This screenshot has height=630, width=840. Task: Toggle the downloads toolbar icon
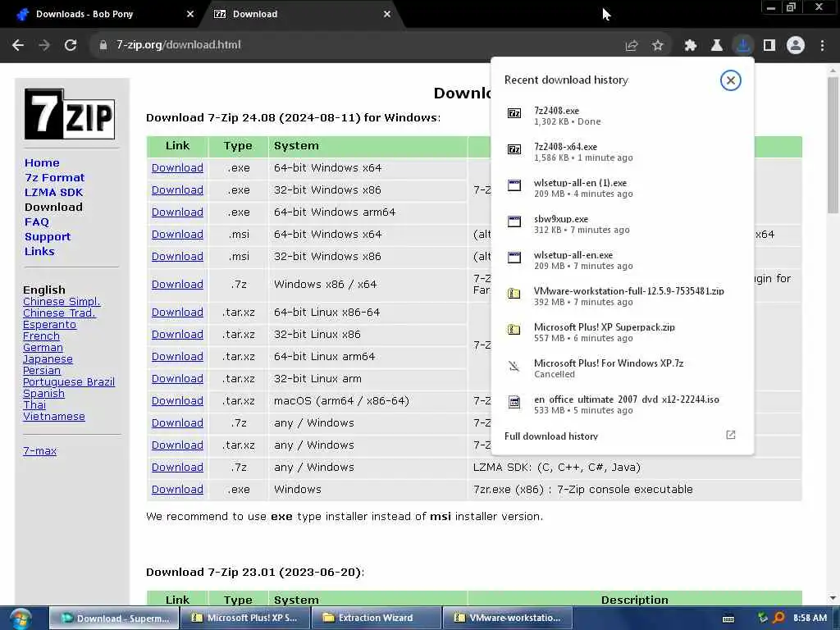point(743,46)
